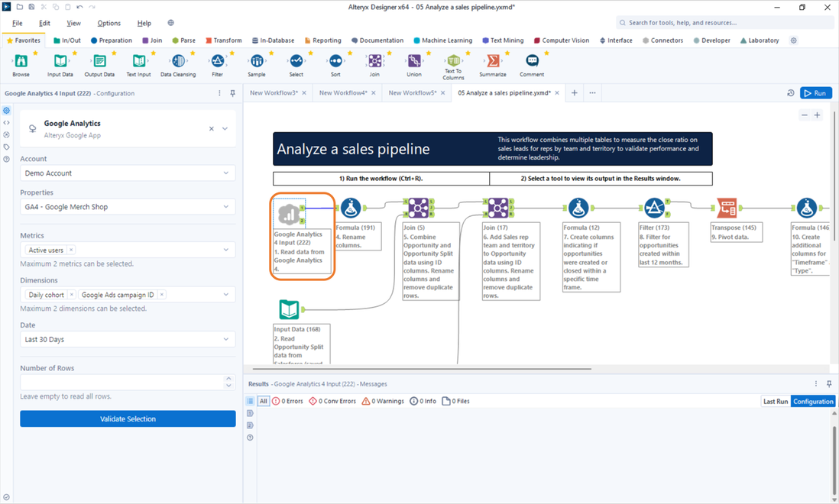Image resolution: width=839 pixels, height=504 pixels.
Task: Click the Formula (12) tool on canvas
Action: pyautogui.click(x=578, y=208)
